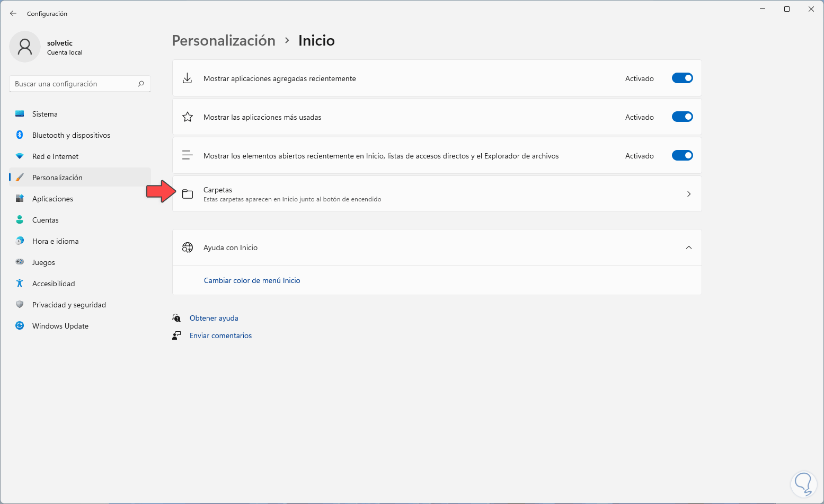Click the Privacidad y seguridad shield icon
This screenshot has height=504, width=824.
20,305
